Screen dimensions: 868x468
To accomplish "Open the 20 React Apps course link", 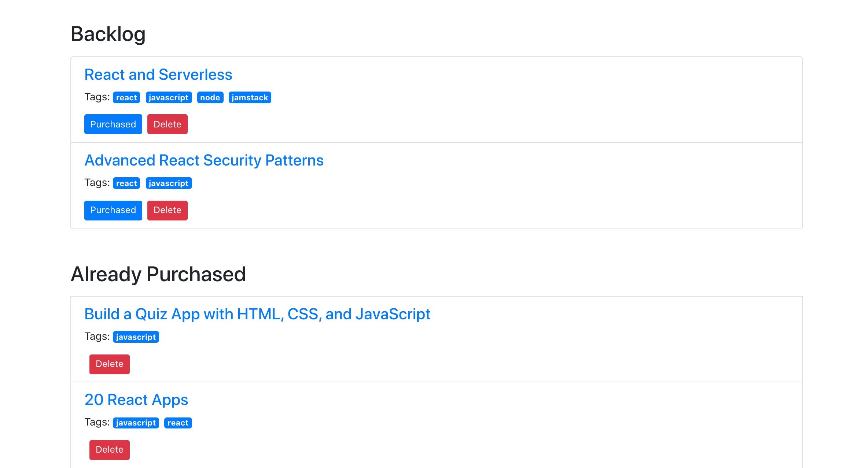I will pos(136,400).
